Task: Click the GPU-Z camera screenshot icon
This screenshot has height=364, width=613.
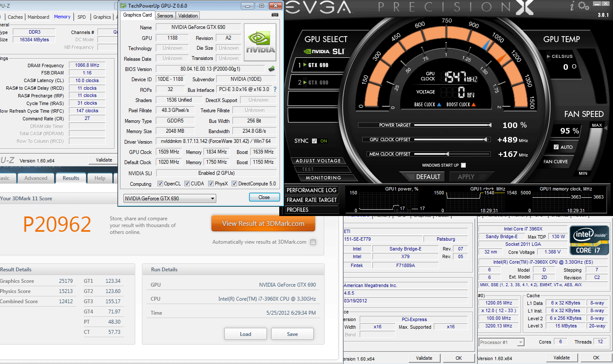Action: (275, 15)
